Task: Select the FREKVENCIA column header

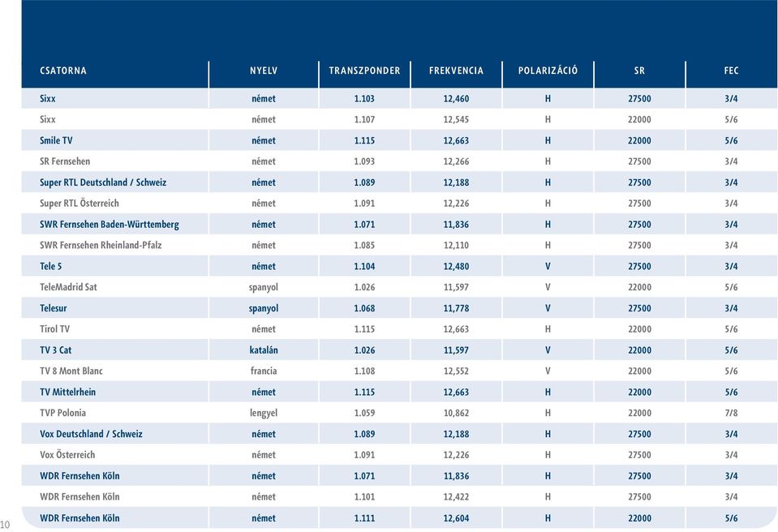Action: pyautogui.click(x=456, y=71)
